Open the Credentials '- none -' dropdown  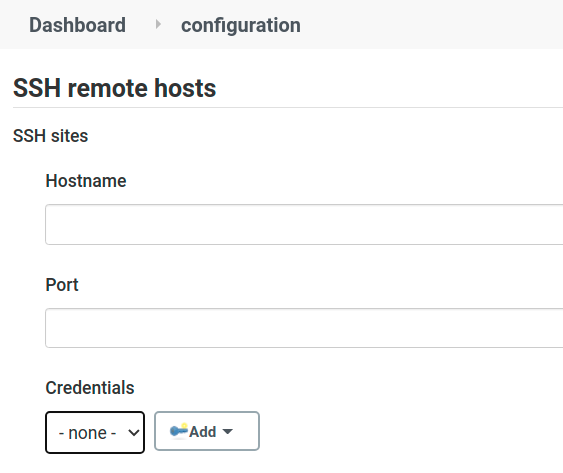coord(95,432)
